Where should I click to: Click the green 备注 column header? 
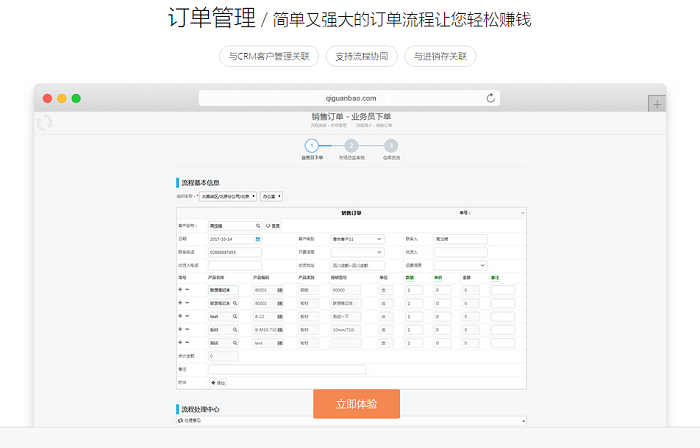(x=495, y=278)
